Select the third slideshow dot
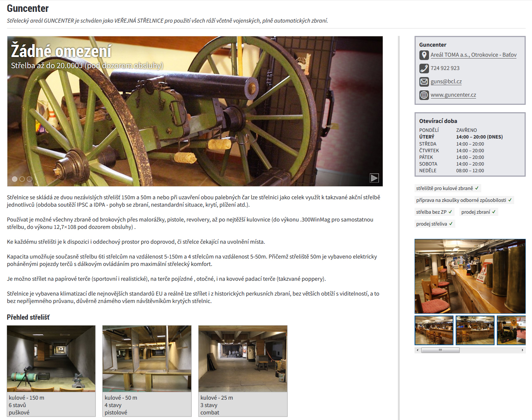 (30, 179)
